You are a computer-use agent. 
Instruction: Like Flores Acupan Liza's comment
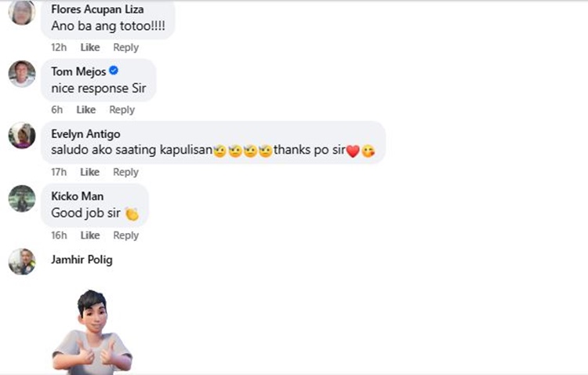(90, 47)
